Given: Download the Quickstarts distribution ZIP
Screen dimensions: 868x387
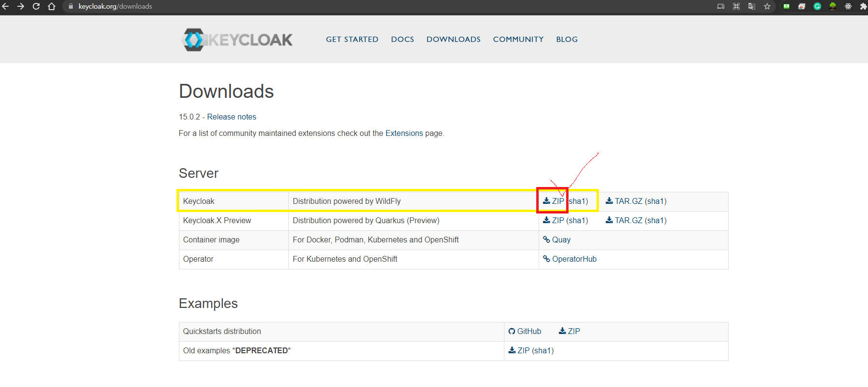Looking at the screenshot, I should point(570,331).
